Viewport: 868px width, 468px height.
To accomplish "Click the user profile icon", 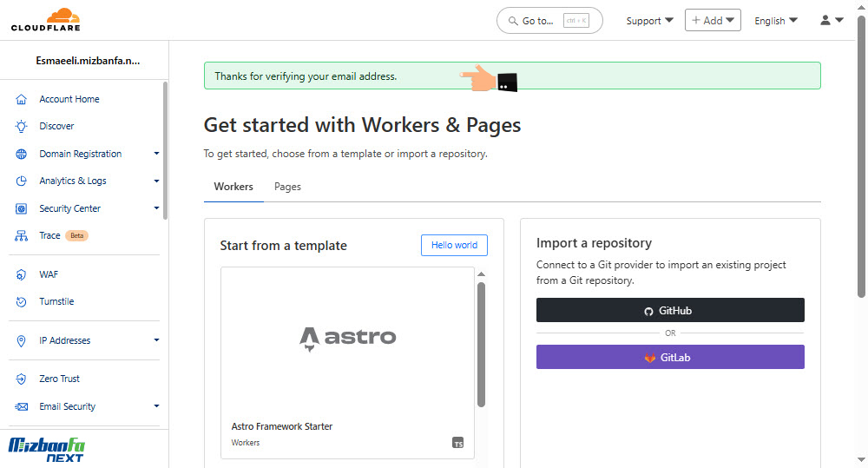I will coord(825,20).
